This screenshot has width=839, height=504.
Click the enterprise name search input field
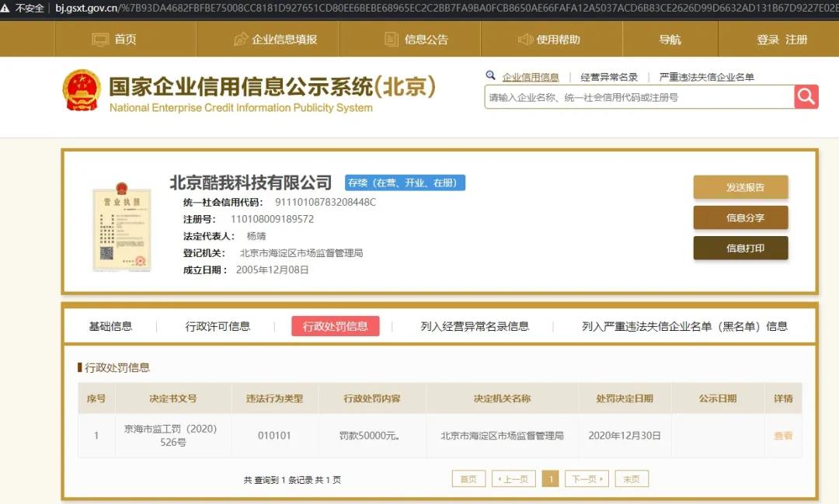tap(639, 98)
